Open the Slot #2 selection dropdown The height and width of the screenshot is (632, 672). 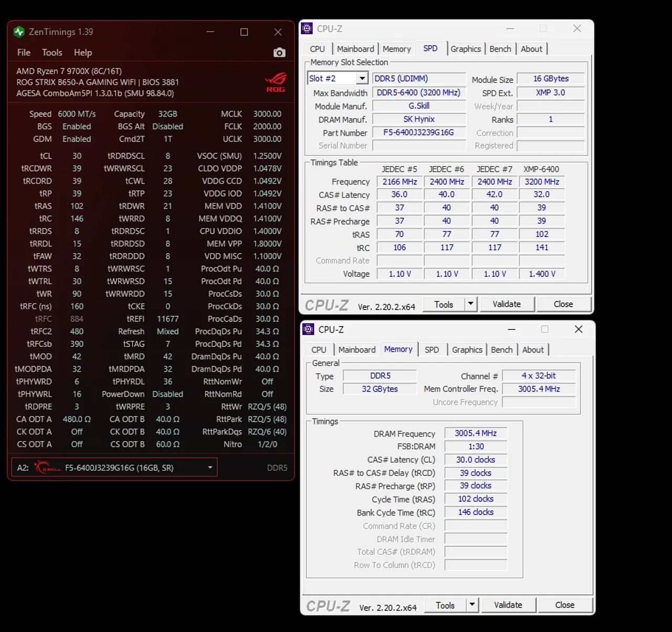click(362, 78)
